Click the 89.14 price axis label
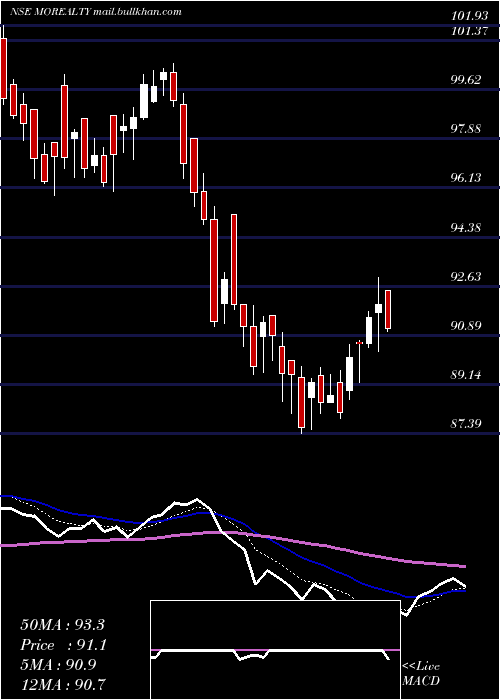 [467, 375]
